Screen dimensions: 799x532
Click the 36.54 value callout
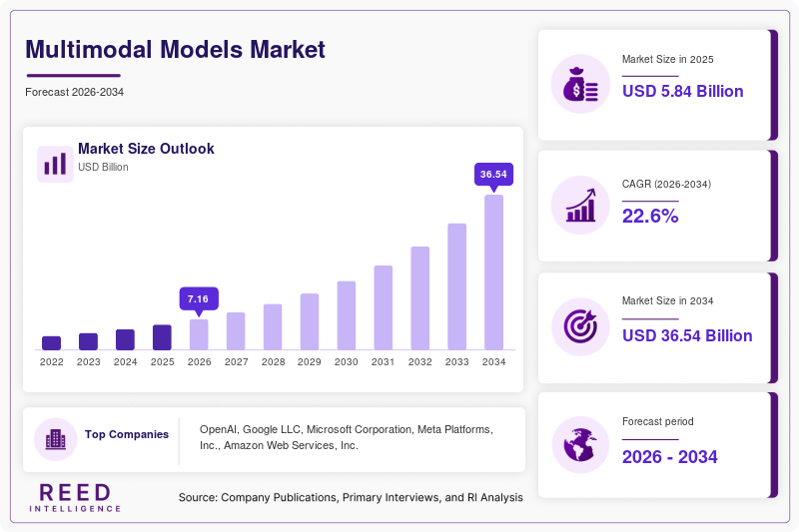coord(493,175)
